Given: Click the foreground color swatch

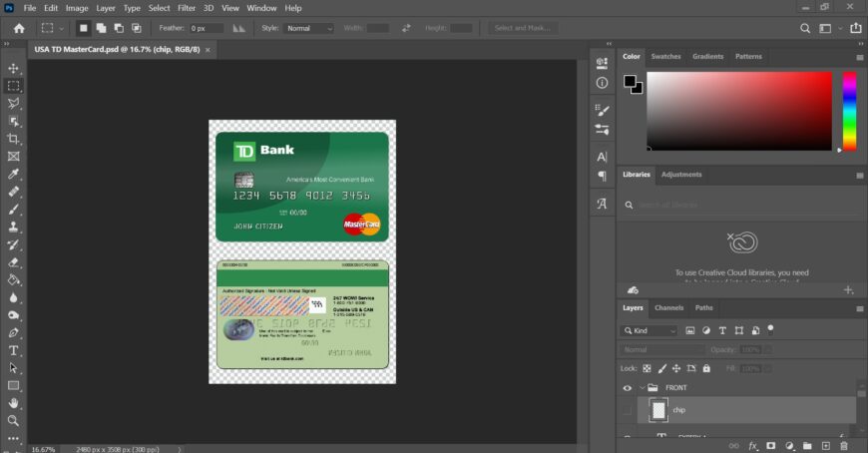Looking at the screenshot, I should (x=630, y=82).
